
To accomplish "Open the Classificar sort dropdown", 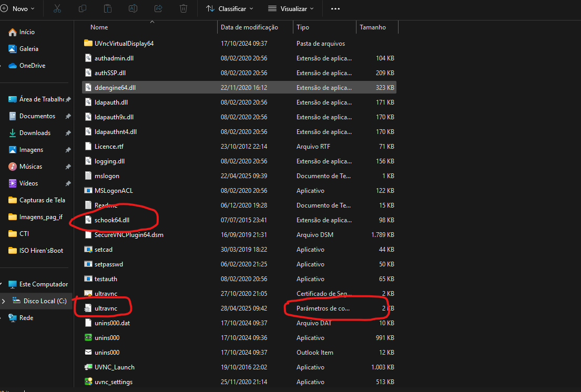I will click(230, 8).
